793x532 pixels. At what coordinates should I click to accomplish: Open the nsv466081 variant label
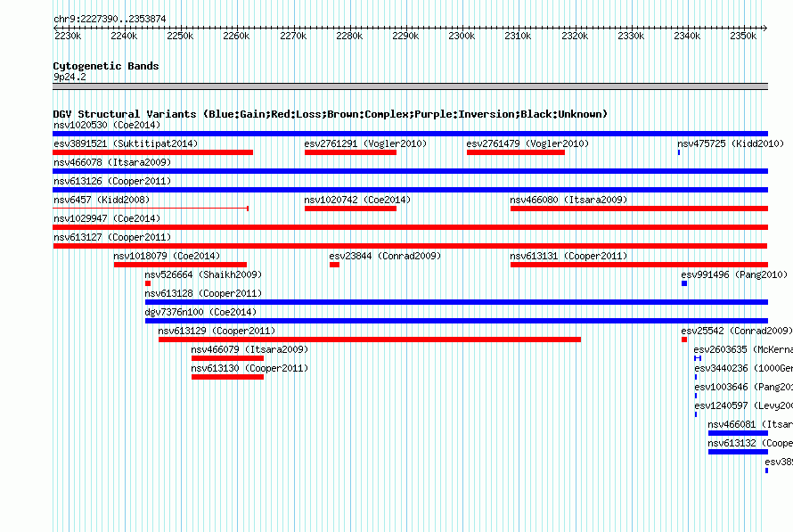(750, 424)
